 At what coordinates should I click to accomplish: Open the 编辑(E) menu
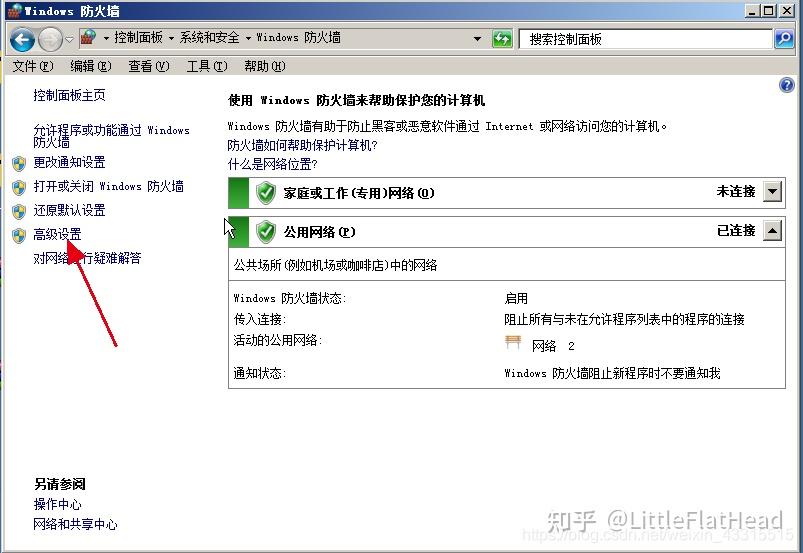(91, 66)
